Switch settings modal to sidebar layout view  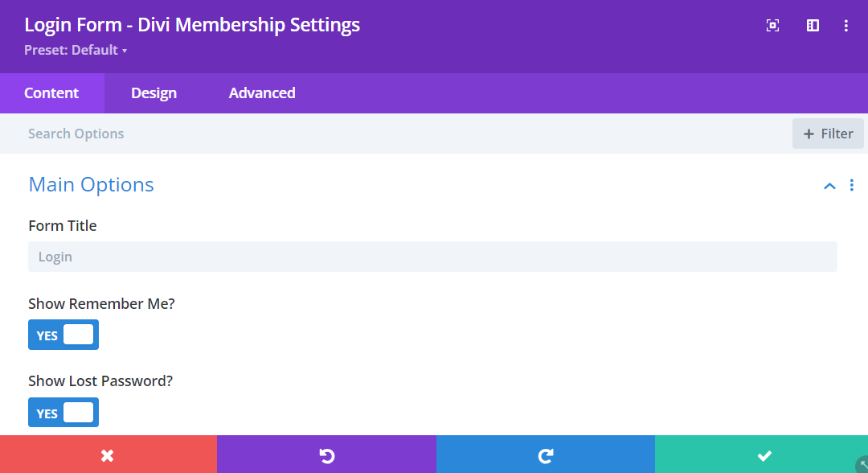pyautogui.click(x=812, y=25)
